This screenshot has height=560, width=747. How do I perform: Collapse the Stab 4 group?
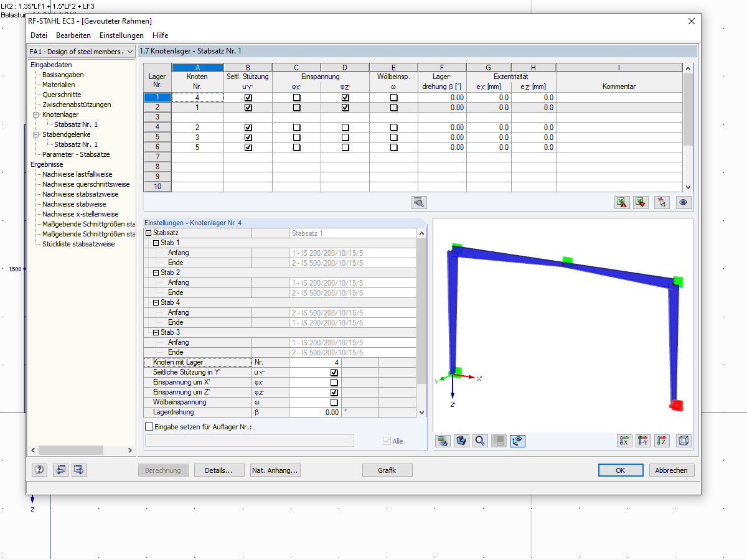[x=156, y=302]
